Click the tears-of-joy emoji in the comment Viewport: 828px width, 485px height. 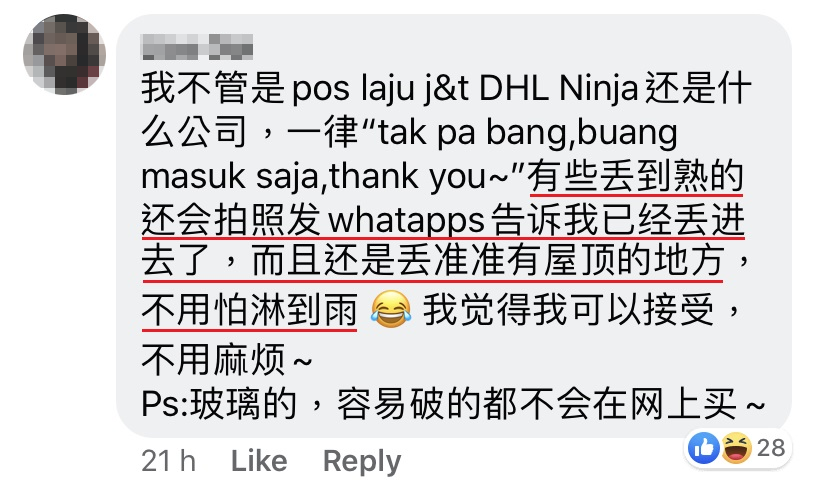point(391,309)
